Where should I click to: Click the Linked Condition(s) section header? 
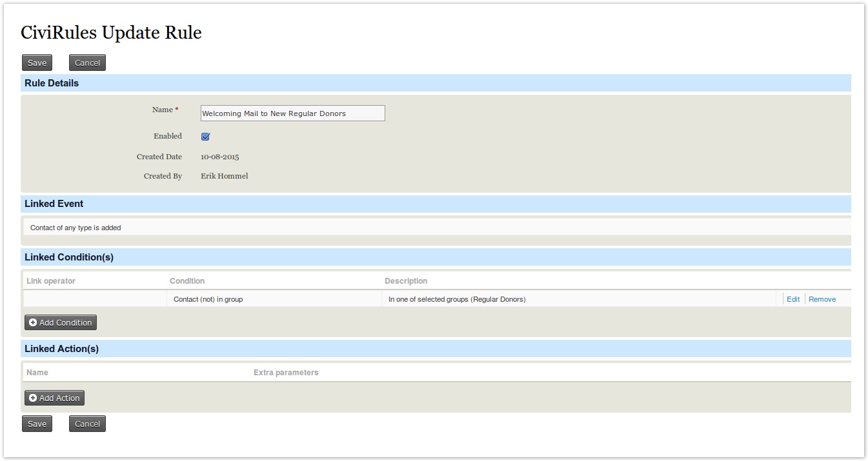coord(69,257)
